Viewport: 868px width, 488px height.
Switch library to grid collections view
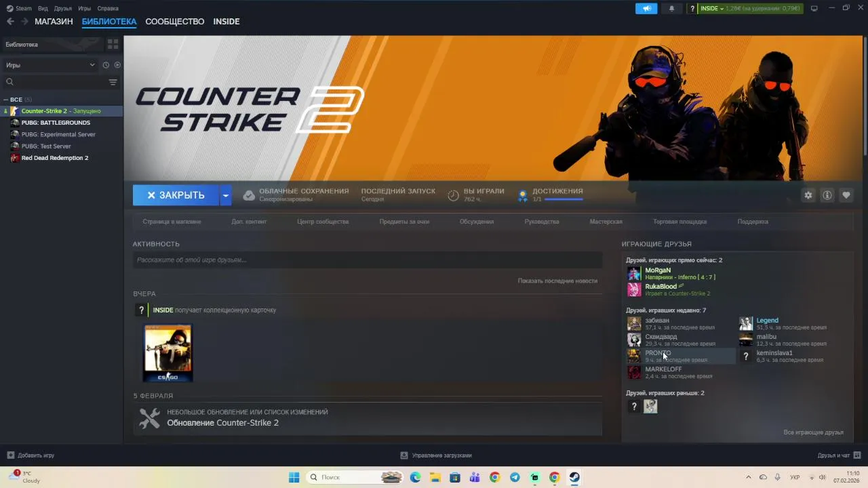click(113, 44)
